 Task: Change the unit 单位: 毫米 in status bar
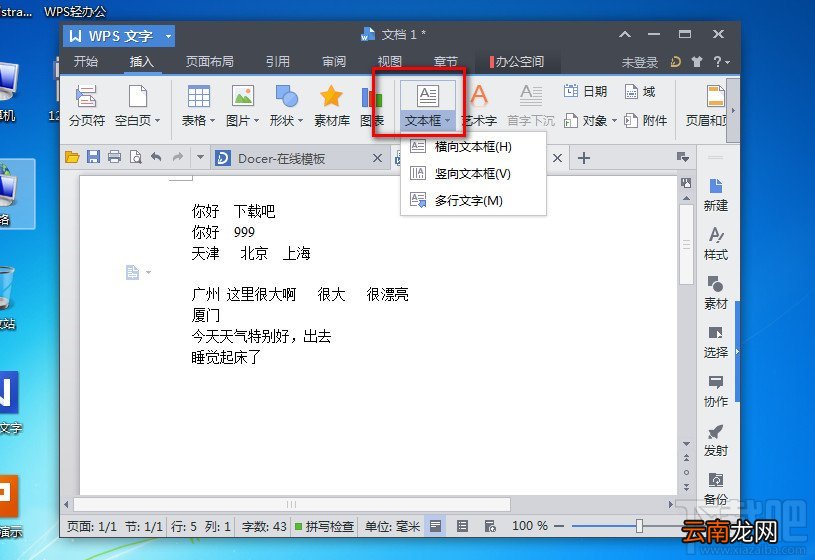[392, 526]
